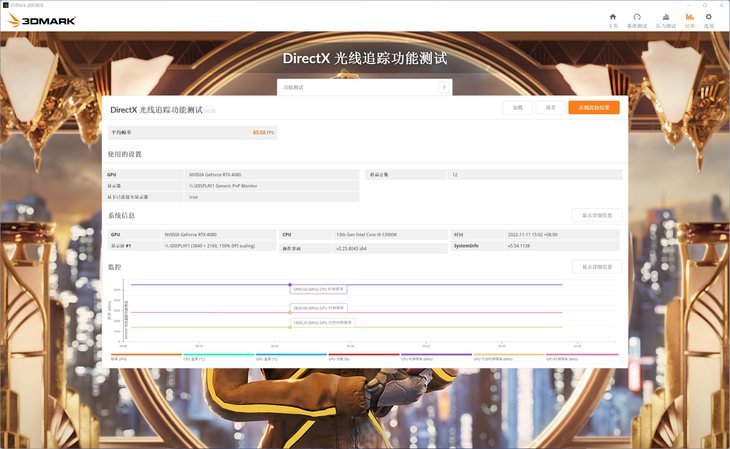Show details for System Information section
730x449 pixels.
pyautogui.click(x=597, y=216)
